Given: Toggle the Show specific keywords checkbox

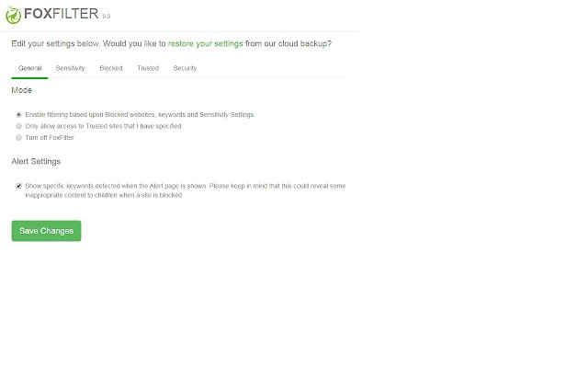Looking at the screenshot, I should pos(18,186).
